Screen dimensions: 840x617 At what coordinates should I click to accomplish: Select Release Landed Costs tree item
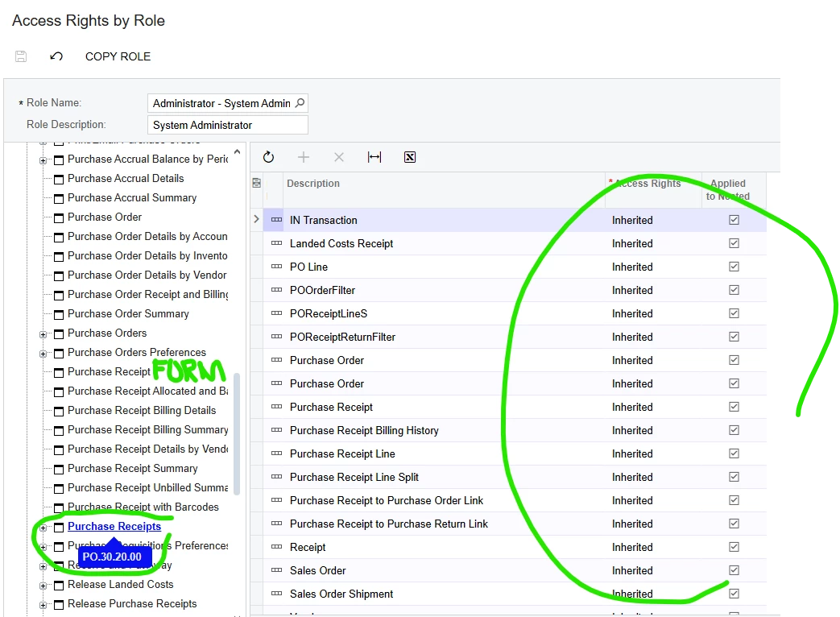pyautogui.click(x=121, y=584)
